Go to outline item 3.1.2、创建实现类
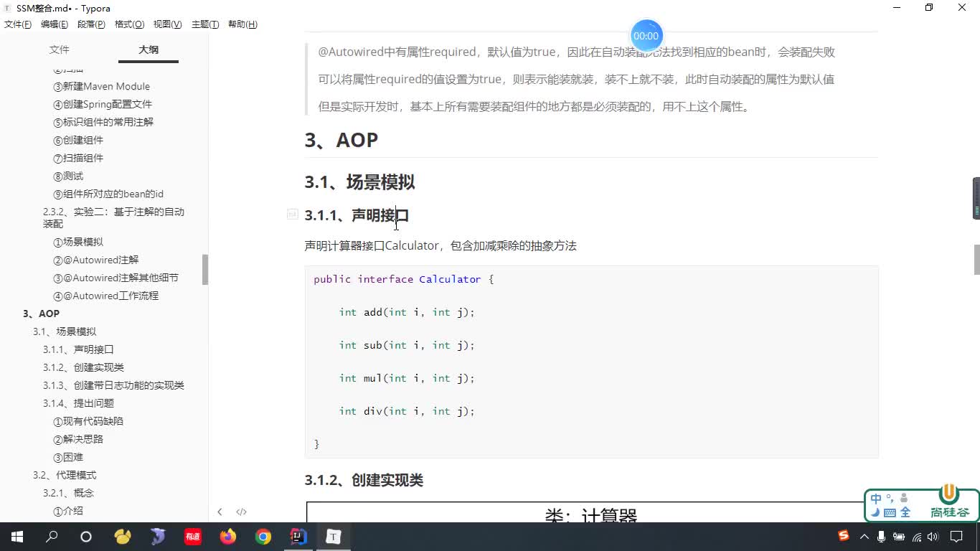This screenshot has height=551, width=980. point(83,367)
